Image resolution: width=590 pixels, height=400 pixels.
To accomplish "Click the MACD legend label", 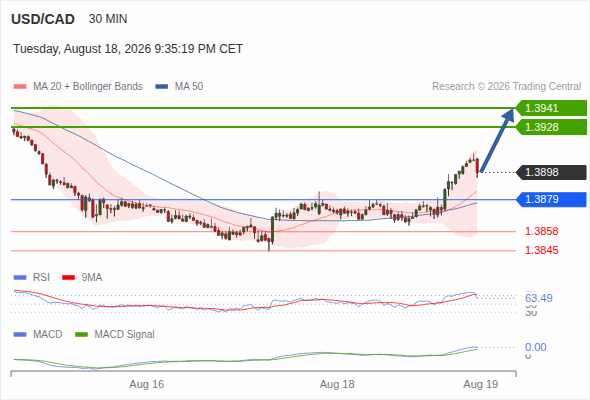I will click(x=48, y=335).
